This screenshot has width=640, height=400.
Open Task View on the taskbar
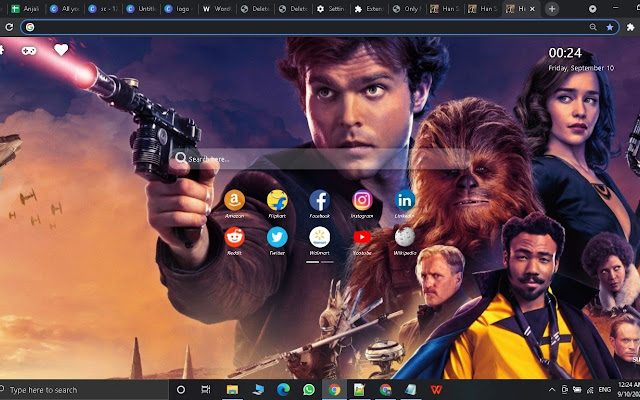coord(206,390)
